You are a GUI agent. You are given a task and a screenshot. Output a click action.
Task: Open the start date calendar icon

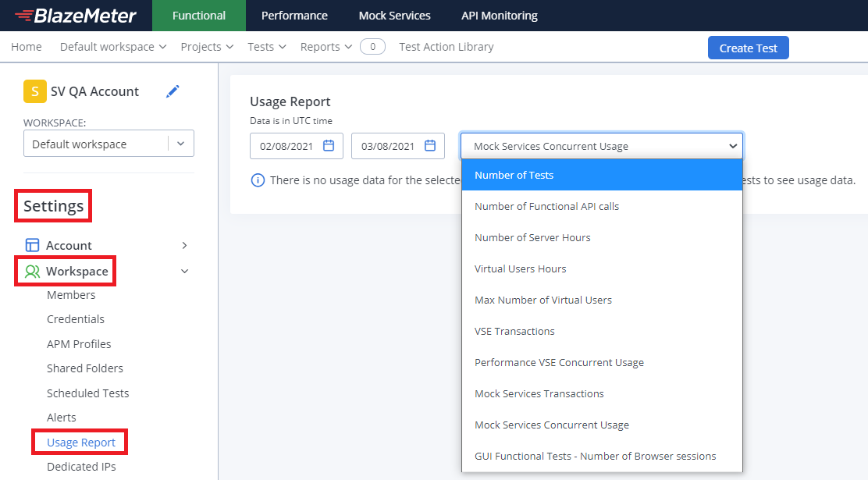pyautogui.click(x=329, y=146)
